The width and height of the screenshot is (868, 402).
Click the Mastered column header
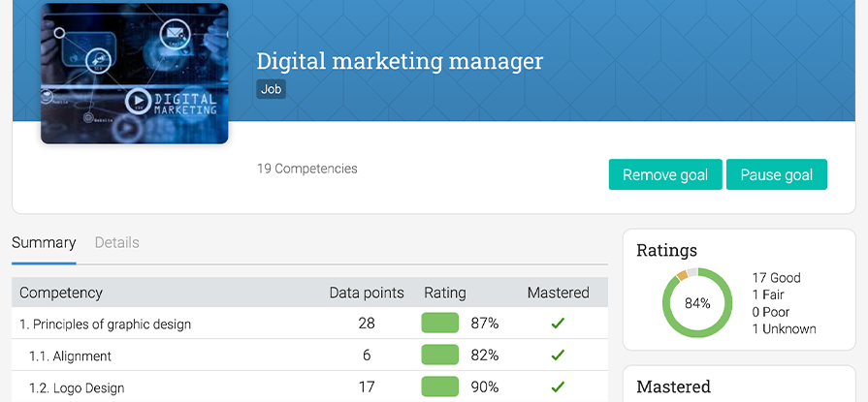click(558, 293)
